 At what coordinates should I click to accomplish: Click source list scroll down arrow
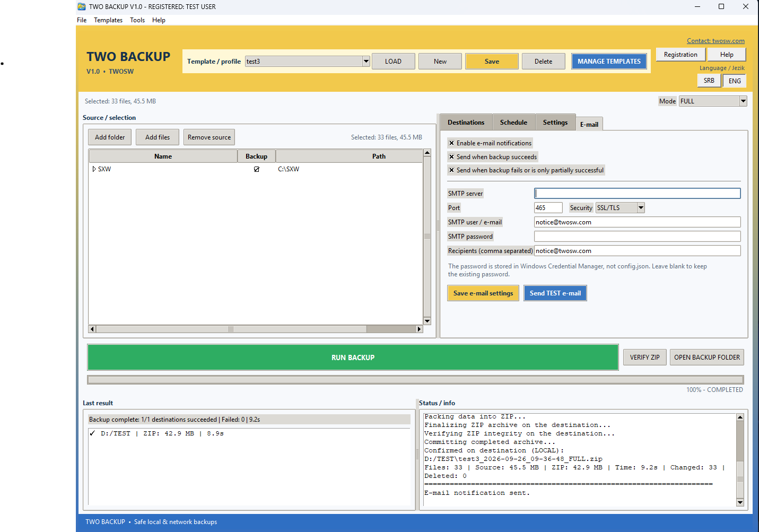pos(427,321)
